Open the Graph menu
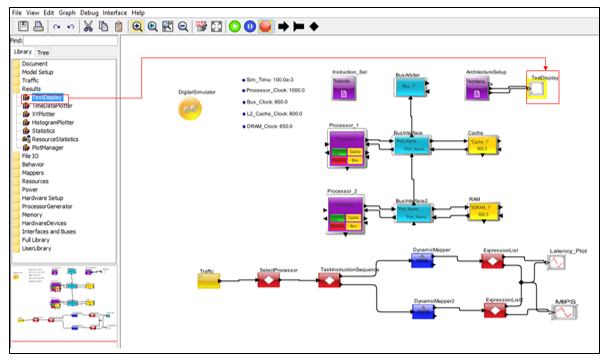The image size is (606, 362). tap(67, 12)
